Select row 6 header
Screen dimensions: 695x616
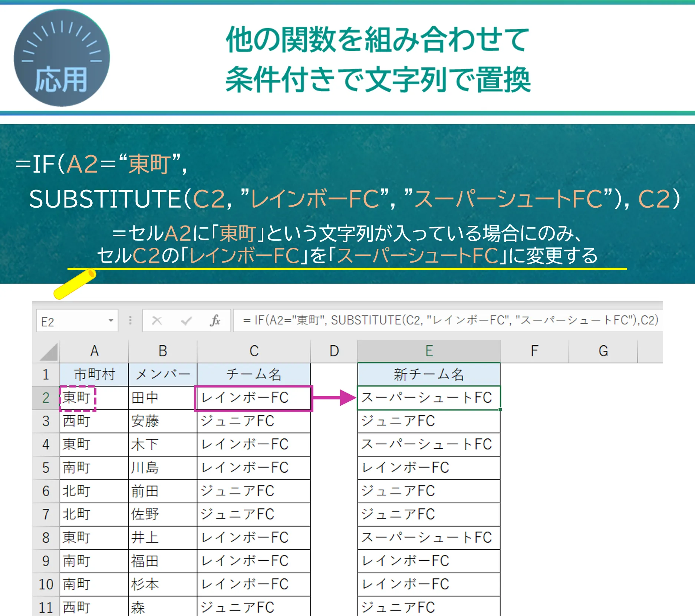[46, 491]
